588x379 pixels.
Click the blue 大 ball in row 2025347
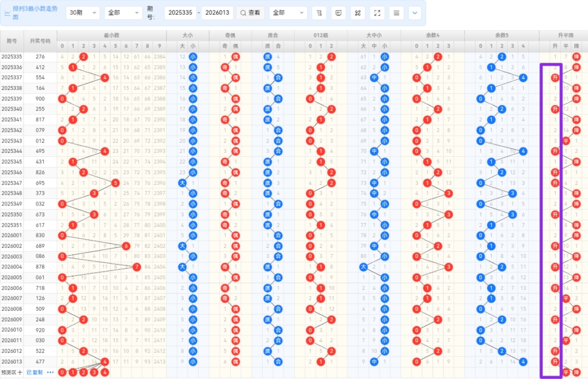tap(182, 183)
